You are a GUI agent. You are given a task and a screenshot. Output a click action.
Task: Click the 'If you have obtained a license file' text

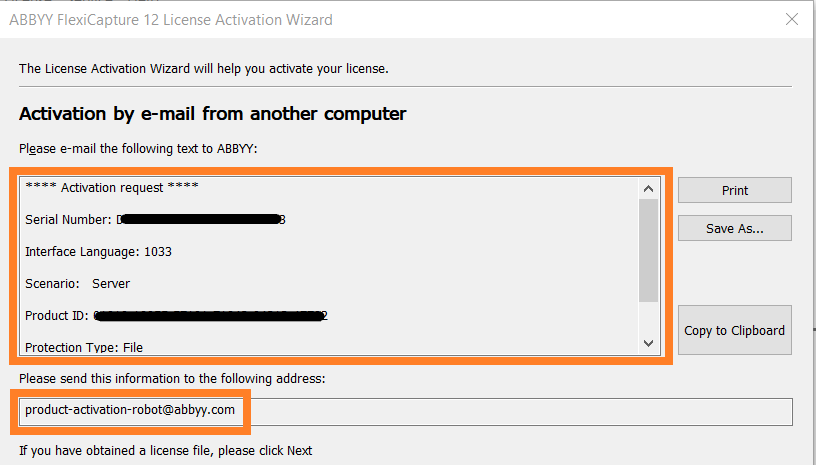[165, 450]
